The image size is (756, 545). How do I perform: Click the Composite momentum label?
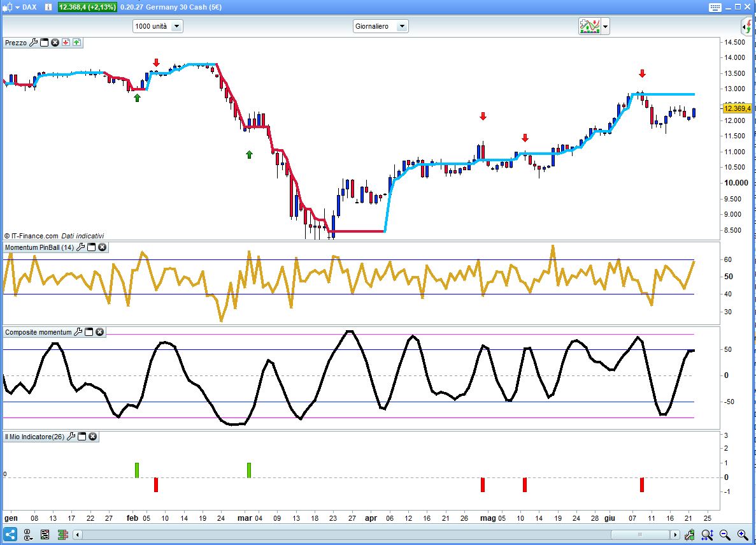tap(38, 332)
